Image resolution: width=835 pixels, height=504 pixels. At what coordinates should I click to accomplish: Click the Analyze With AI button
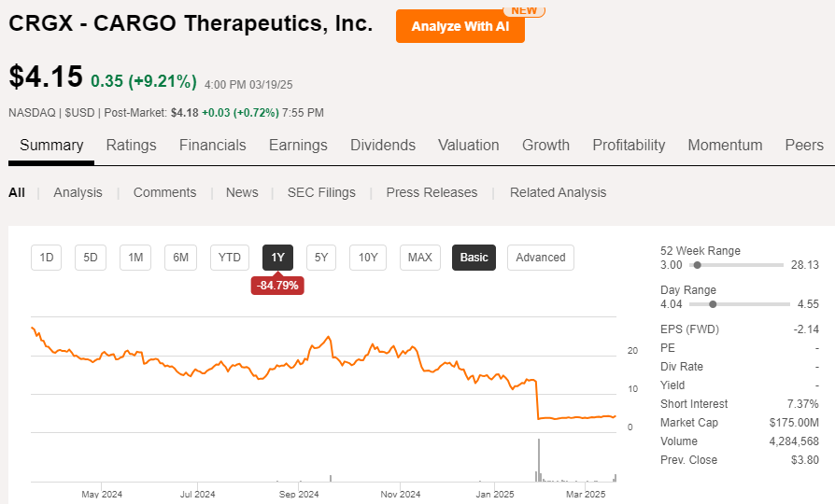point(460,26)
